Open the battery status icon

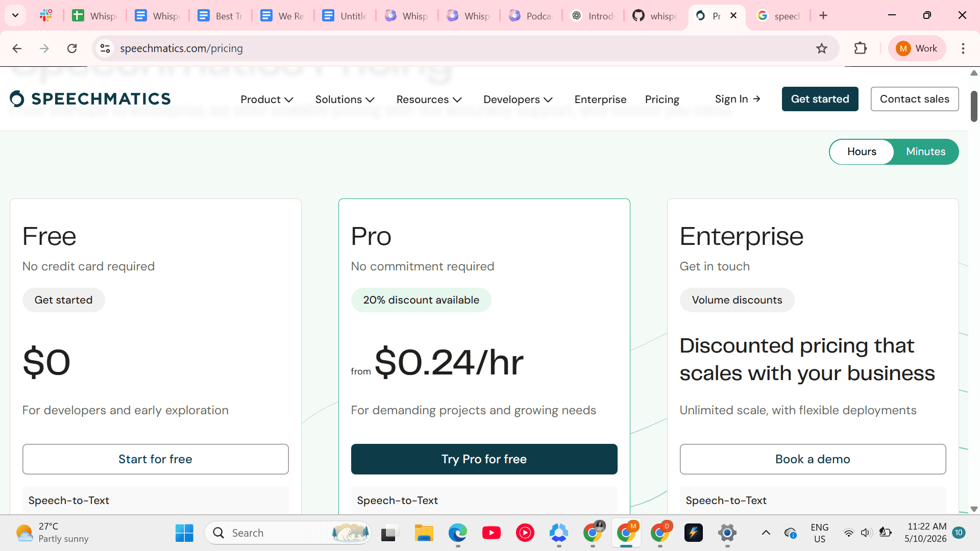[x=886, y=533]
